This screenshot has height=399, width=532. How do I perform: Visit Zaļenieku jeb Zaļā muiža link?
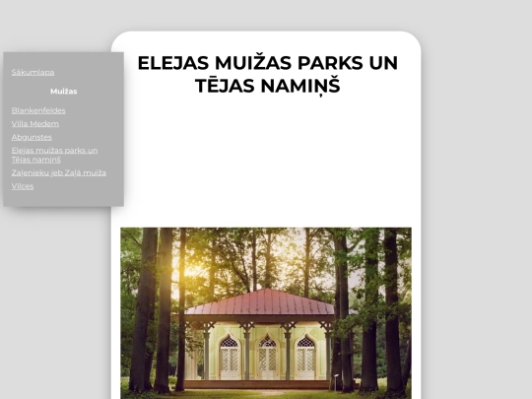59,173
